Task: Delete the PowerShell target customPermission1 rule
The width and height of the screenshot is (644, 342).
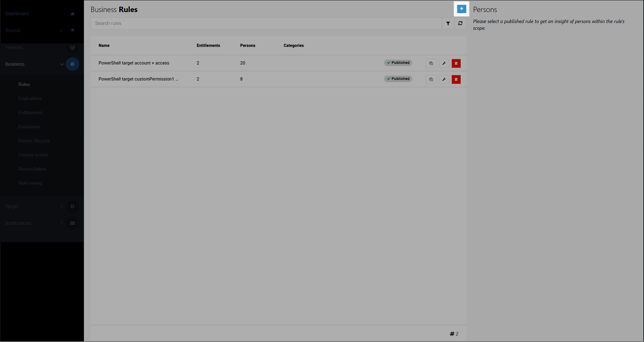Action: pyautogui.click(x=456, y=80)
